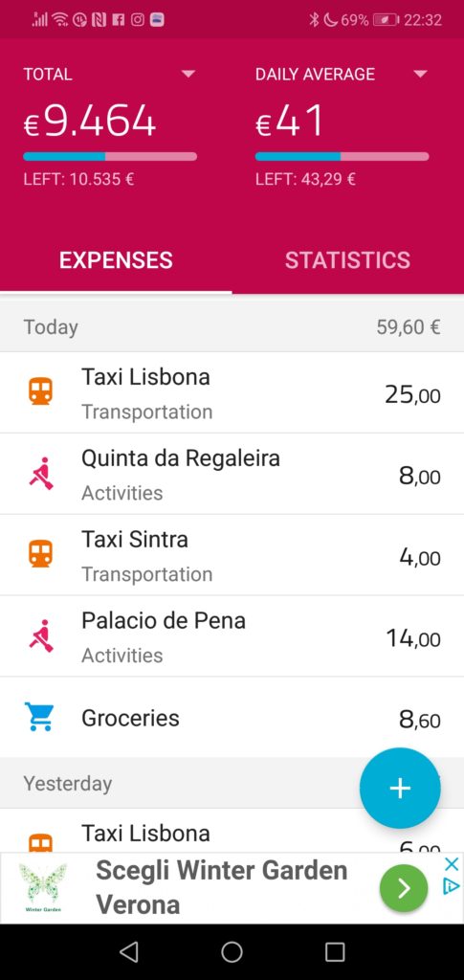
Task: Tap the Android back navigation button
Action: [x=128, y=952]
